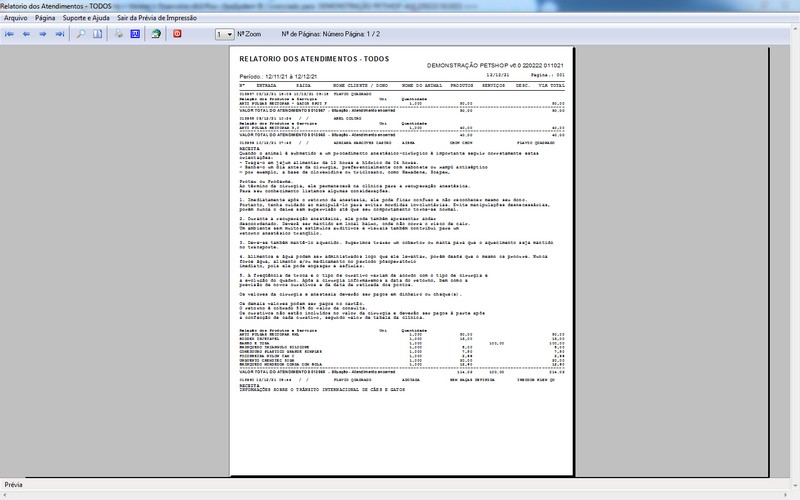This screenshot has height=500, width=800.
Task: Open the Página menu
Action: pyautogui.click(x=45, y=18)
